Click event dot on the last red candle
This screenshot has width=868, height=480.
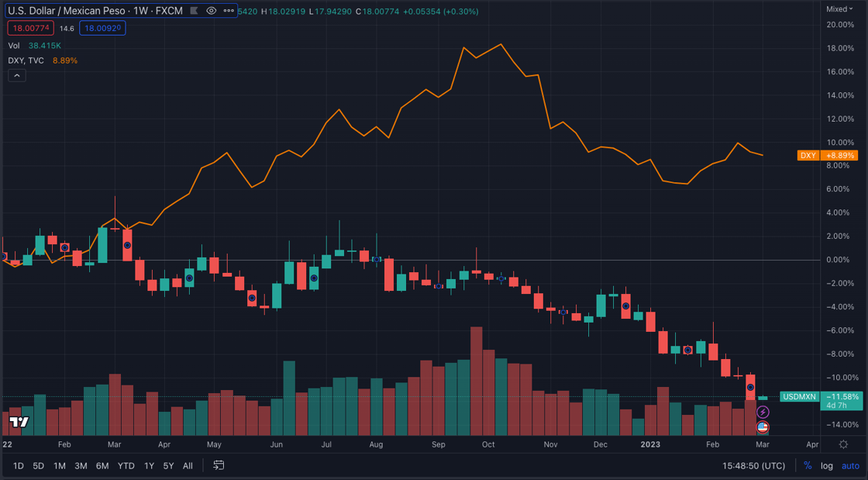point(750,388)
